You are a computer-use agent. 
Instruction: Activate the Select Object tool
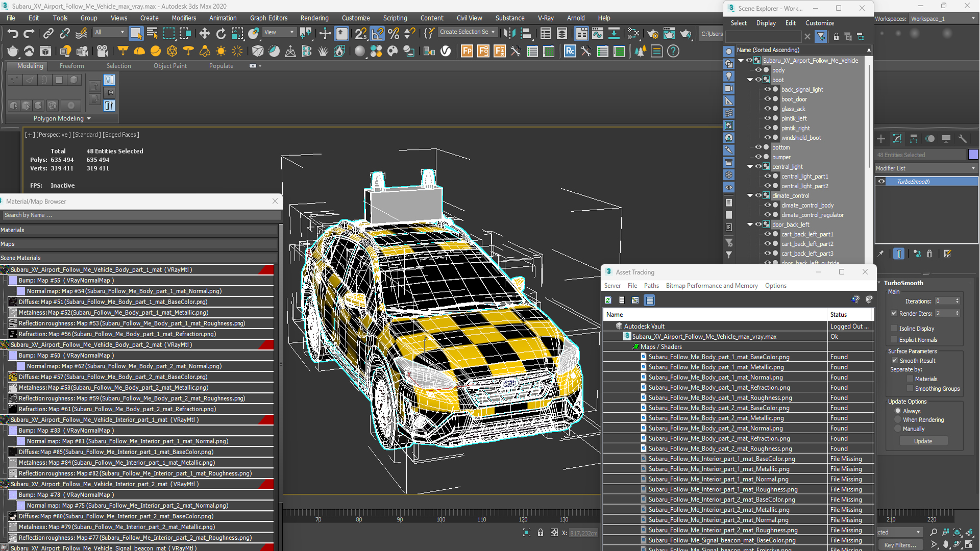tap(136, 34)
